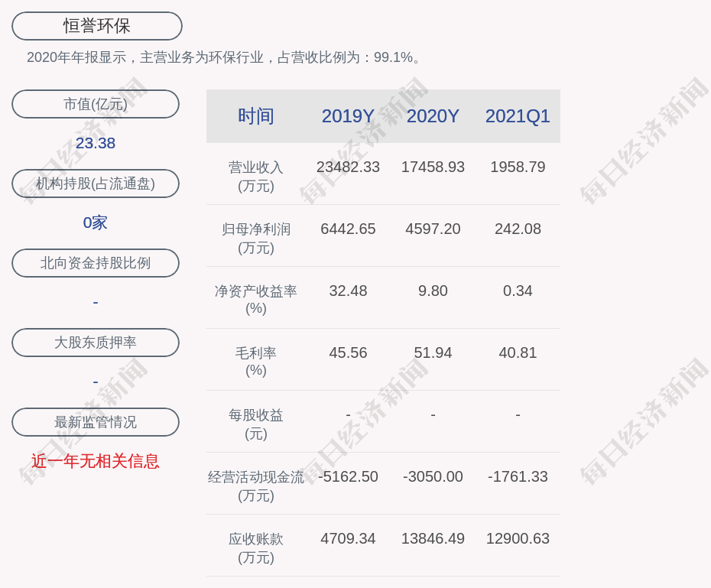The image size is (711, 588).
Task: Click the 2020年年报显示 summary sentence
Action: (x=225, y=57)
